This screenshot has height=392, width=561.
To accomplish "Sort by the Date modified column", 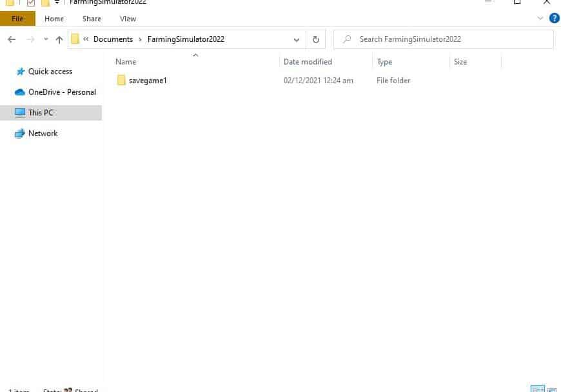I will click(x=308, y=62).
